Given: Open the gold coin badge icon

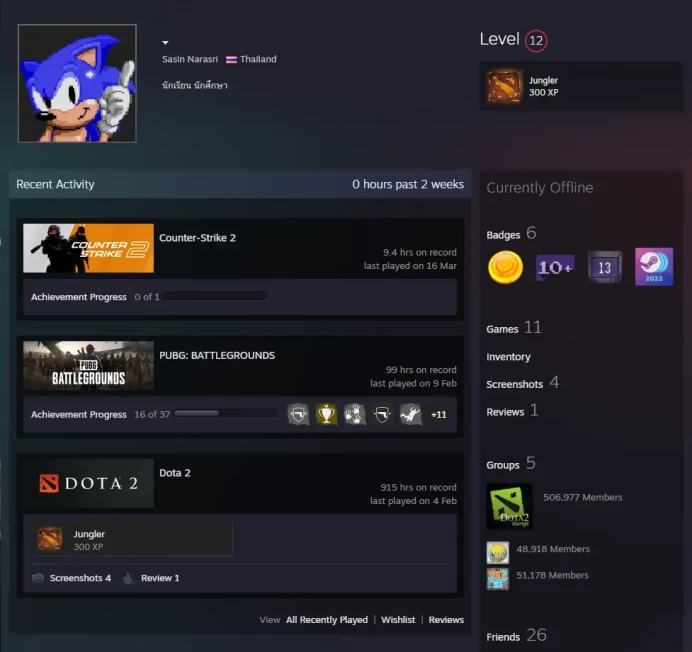Looking at the screenshot, I should coord(505,267).
